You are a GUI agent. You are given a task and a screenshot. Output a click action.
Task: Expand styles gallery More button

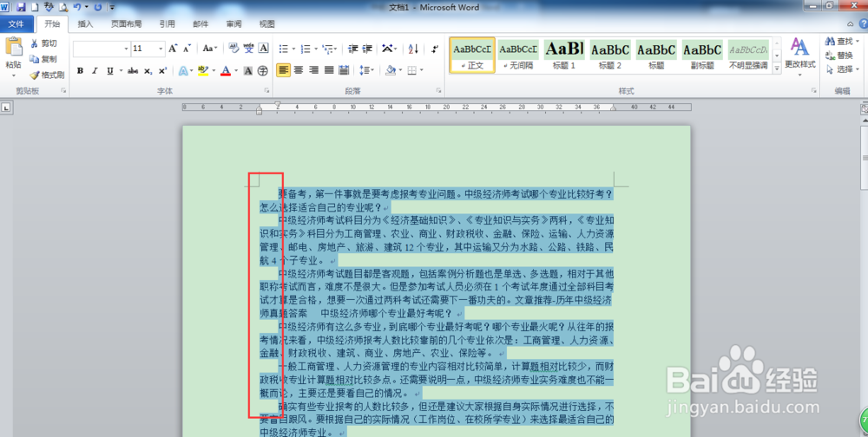(x=777, y=68)
